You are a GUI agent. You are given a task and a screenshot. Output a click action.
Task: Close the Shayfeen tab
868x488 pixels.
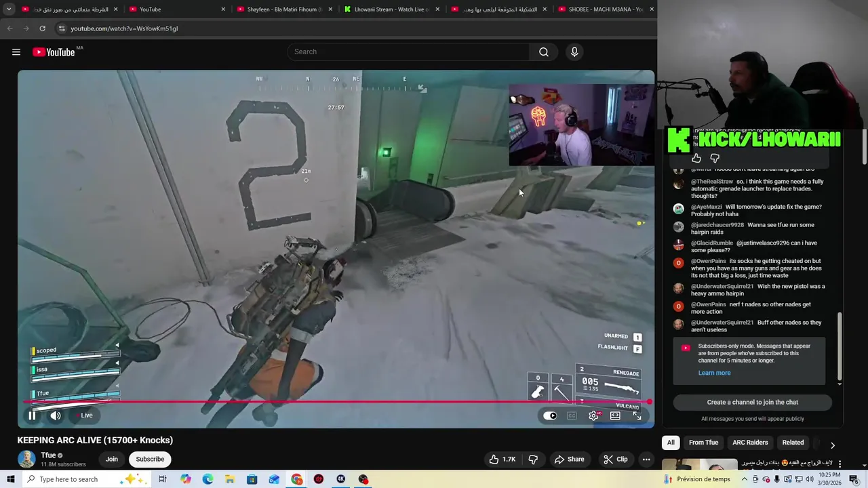pos(330,9)
